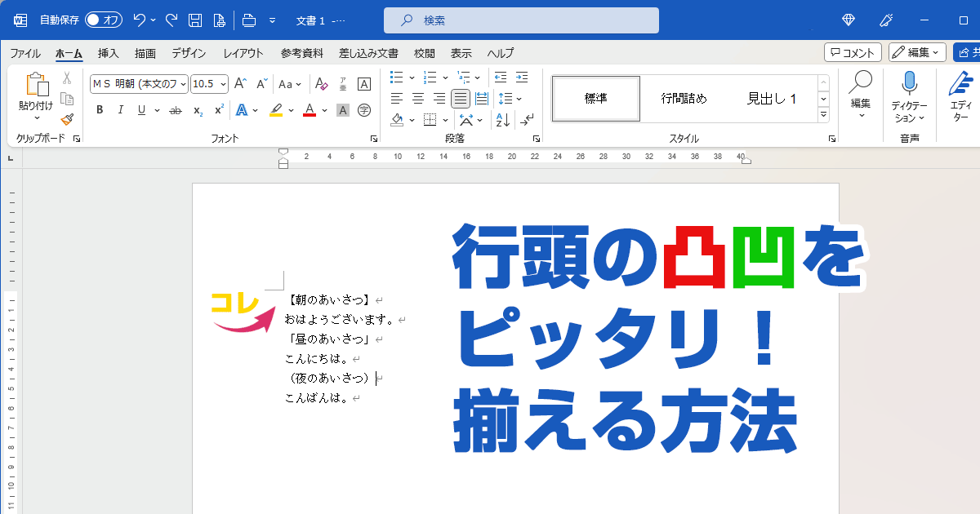Apply italic formatting

(121, 109)
